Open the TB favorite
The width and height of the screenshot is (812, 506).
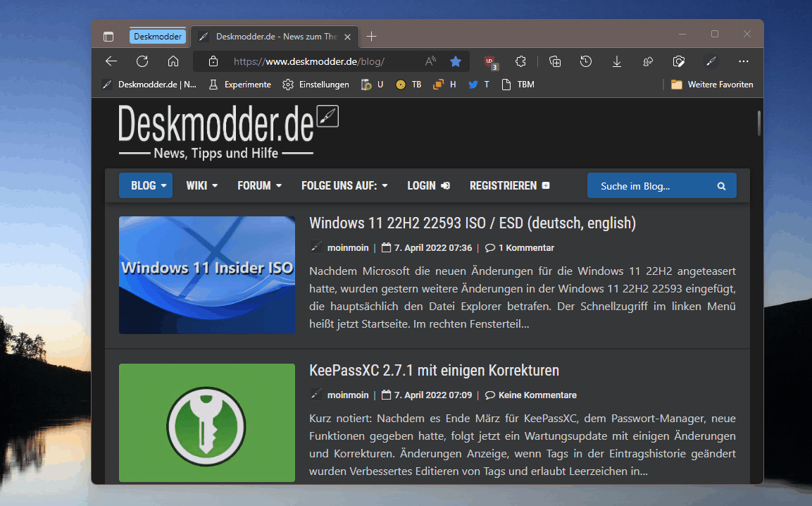408,85
